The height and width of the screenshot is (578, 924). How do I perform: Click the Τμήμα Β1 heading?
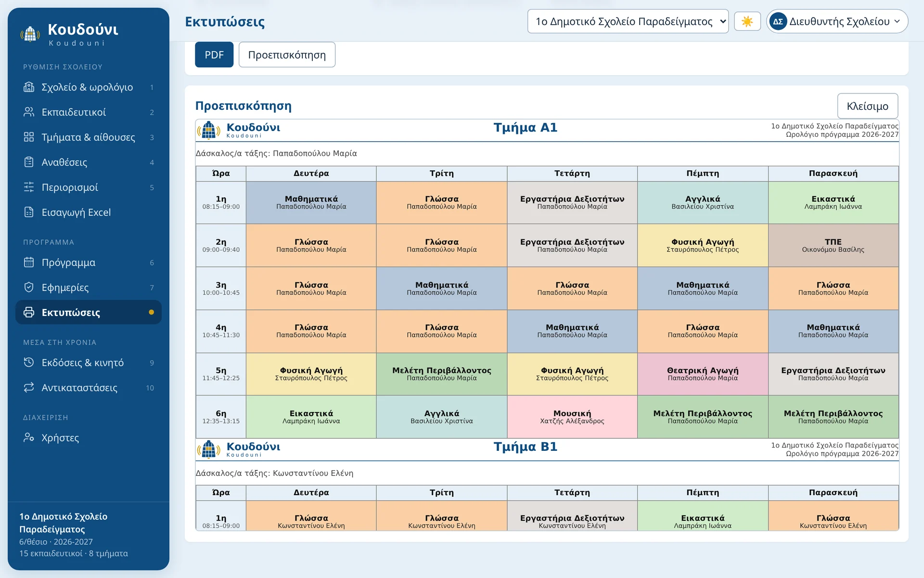(525, 447)
